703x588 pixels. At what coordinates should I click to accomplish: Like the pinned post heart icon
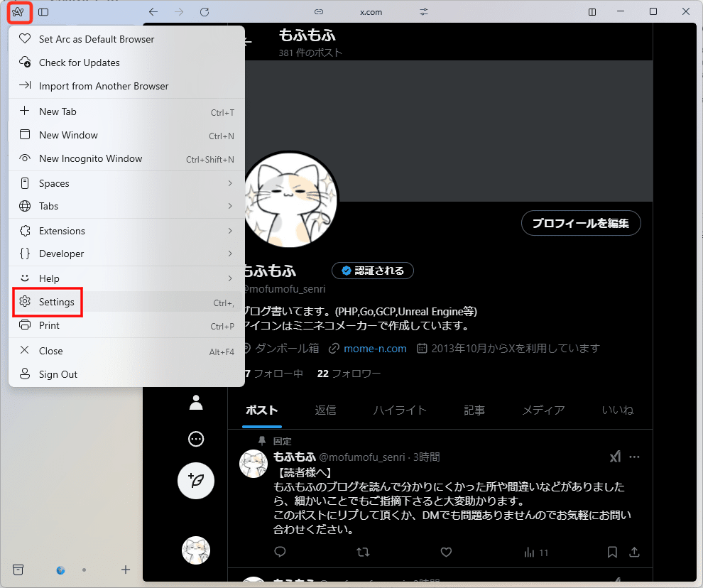pos(446,552)
